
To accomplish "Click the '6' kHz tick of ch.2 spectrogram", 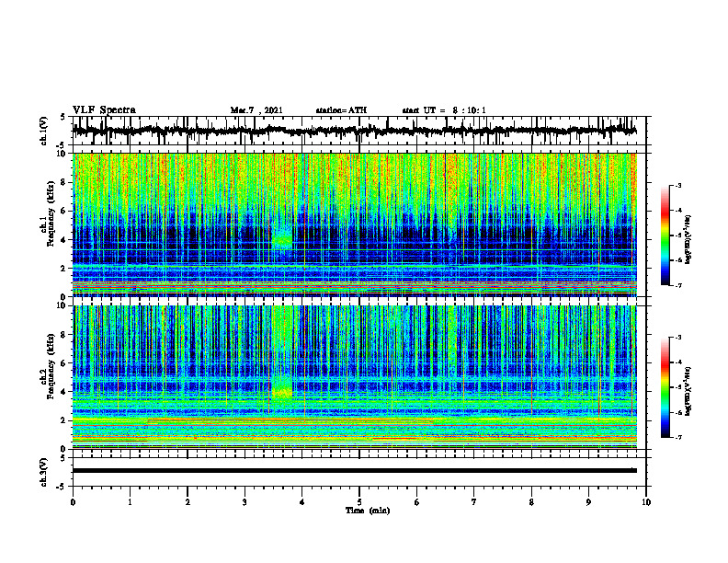I will pos(64,363).
